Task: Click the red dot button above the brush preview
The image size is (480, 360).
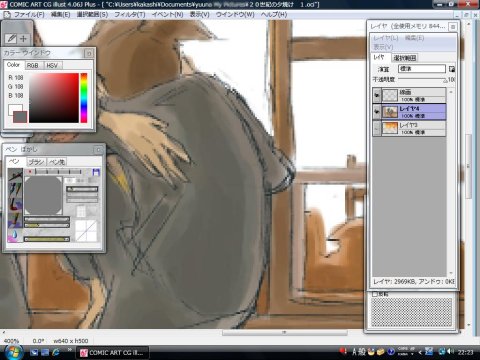Action: coord(30,172)
